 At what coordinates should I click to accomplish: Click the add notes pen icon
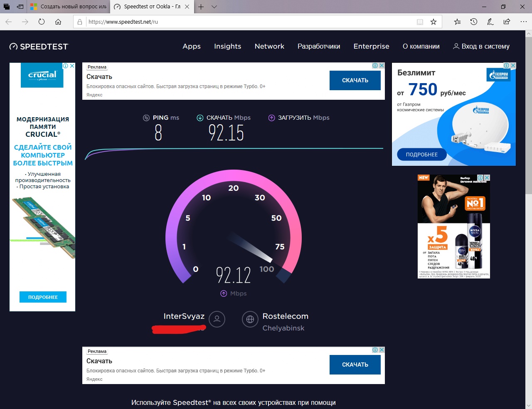490,22
